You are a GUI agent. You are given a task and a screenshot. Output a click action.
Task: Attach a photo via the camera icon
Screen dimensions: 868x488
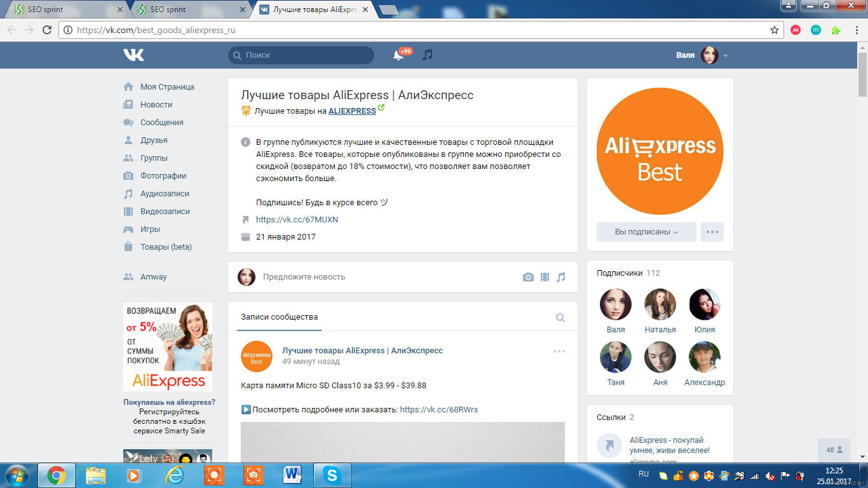click(x=528, y=277)
